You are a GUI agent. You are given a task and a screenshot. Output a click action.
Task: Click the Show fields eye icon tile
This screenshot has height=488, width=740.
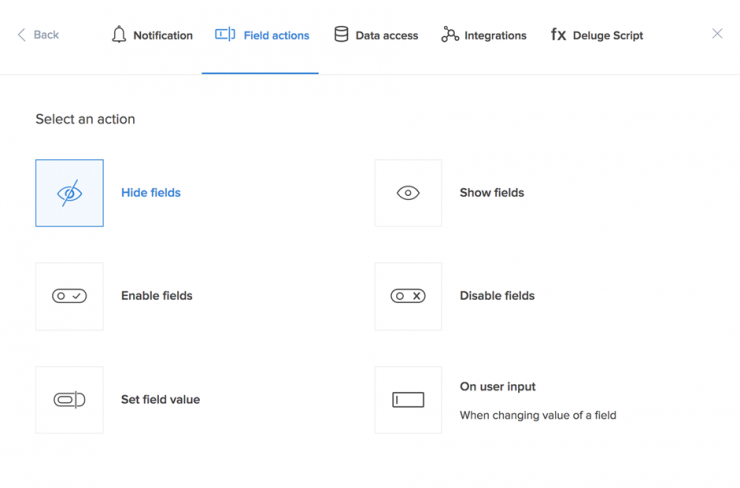click(408, 193)
